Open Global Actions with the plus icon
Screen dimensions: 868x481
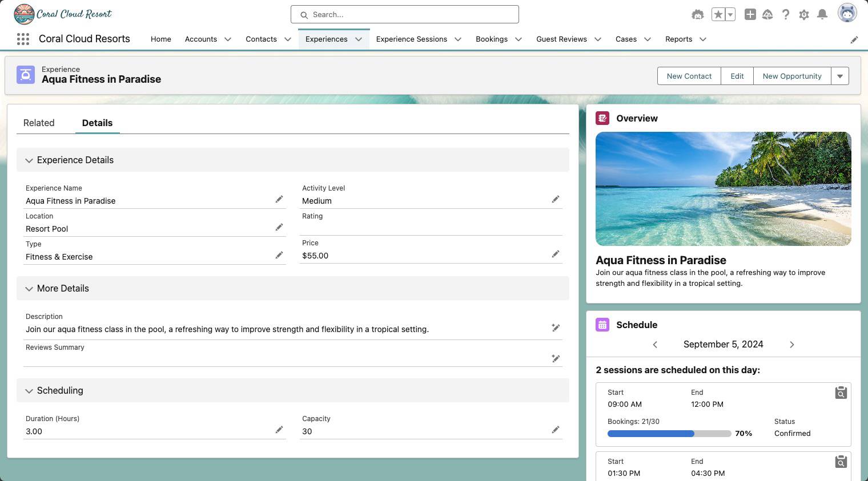[750, 14]
